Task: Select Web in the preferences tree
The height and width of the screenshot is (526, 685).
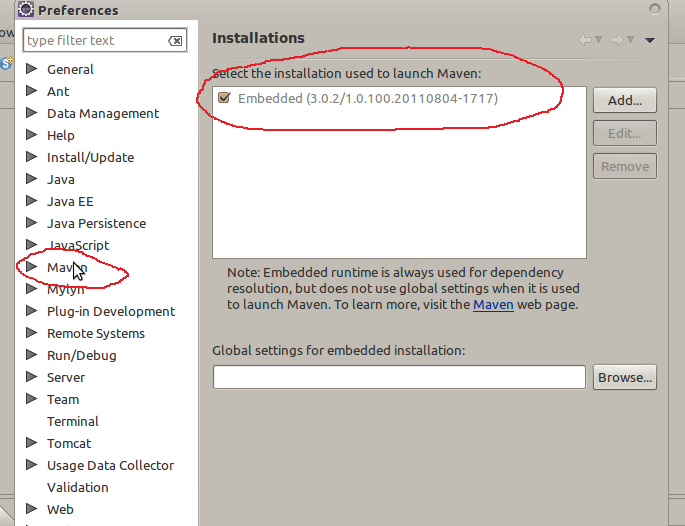Action: tap(60, 509)
